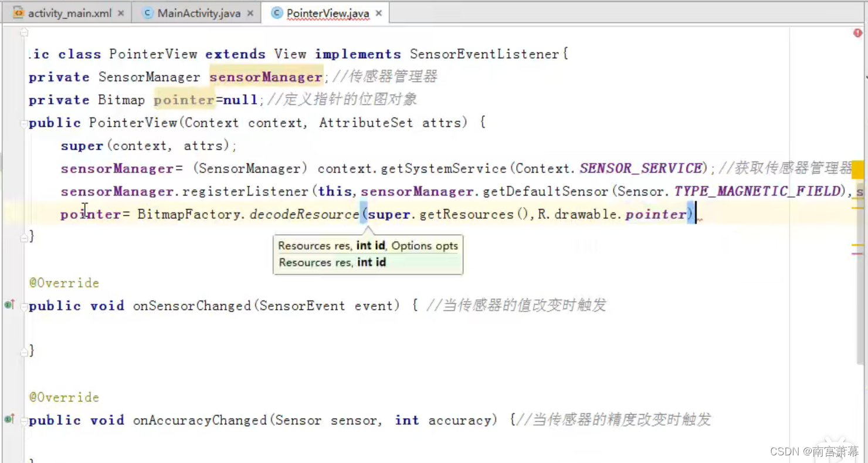Screen dimensions: 868x463
Task: Click the @Override annotation above onSensorChanged
Action: tap(64, 283)
